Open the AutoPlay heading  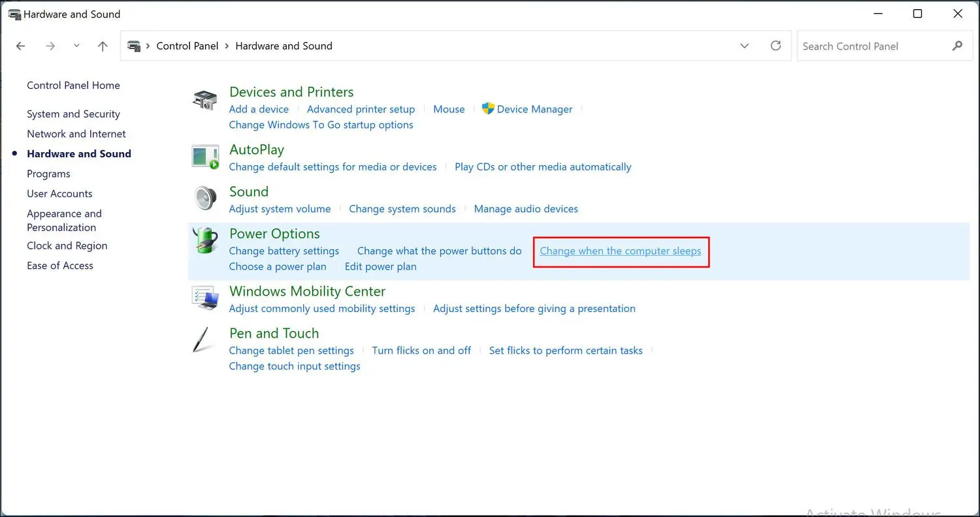click(x=257, y=150)
